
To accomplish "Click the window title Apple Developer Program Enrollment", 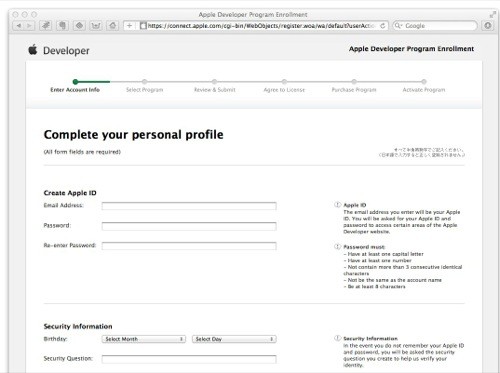I will [253, 14].
